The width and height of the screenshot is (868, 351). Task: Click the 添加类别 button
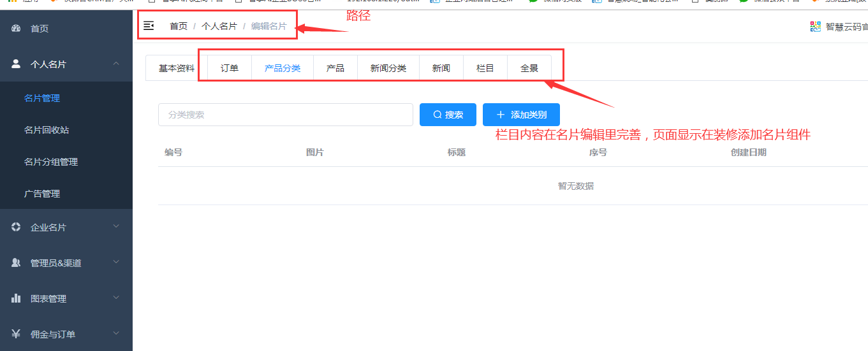tap(521, 115)
